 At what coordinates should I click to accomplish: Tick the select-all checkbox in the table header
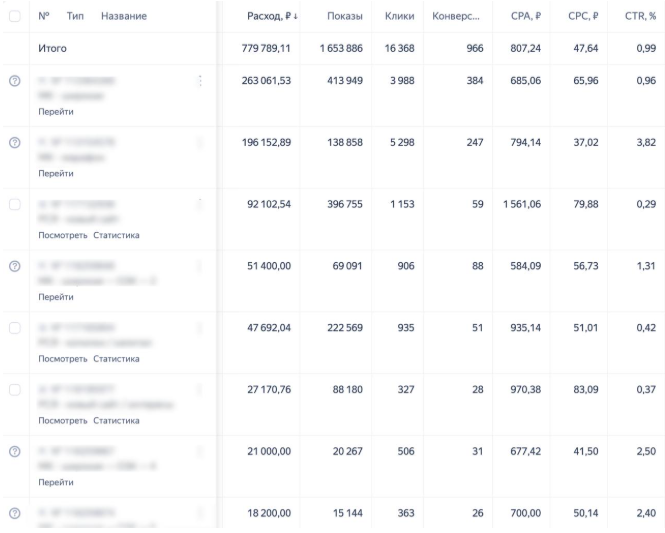pyautogui.click(x=14, y=16)
